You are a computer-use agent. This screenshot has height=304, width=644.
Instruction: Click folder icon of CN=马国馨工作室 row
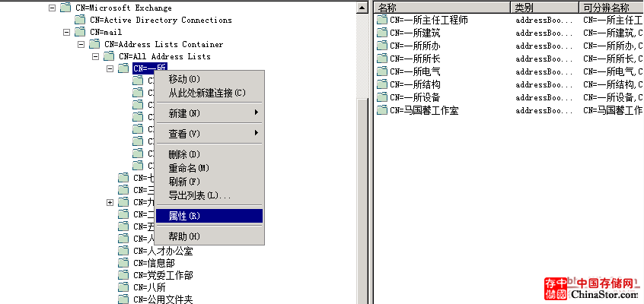382,110
